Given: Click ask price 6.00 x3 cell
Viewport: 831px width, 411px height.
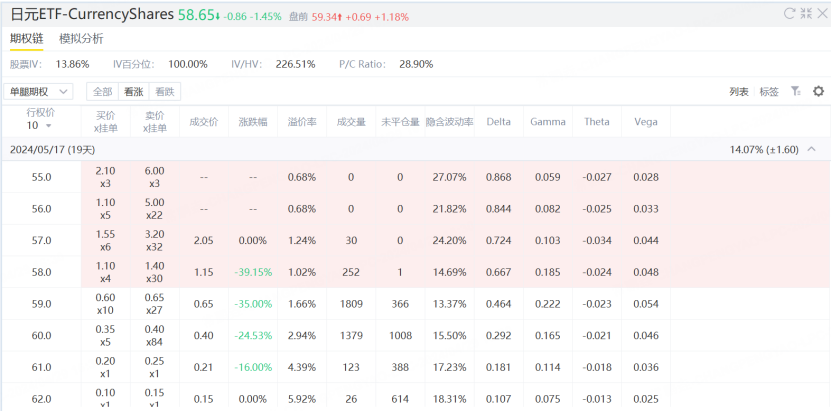Looking at the screenshot, I should (x=155, y=177).
